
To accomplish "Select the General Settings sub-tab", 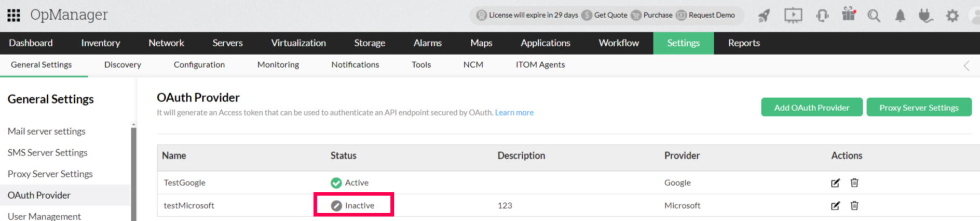I will (42, 64).
